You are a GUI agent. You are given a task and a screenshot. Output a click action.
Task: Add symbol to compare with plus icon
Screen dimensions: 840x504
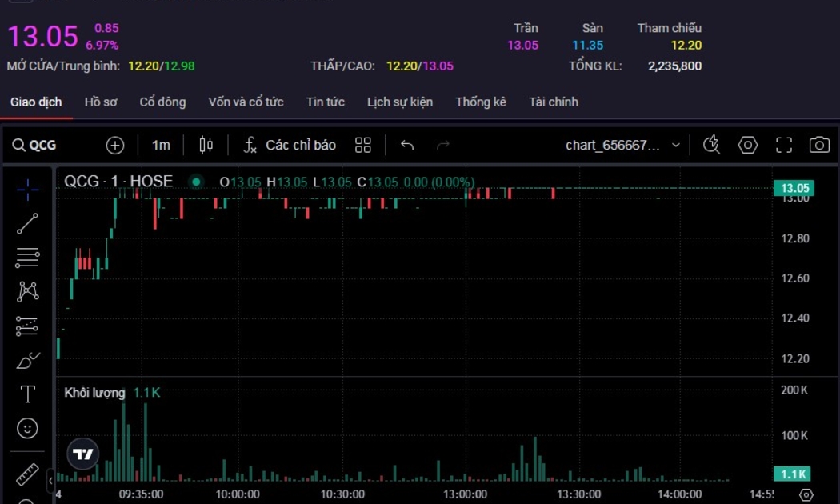(115, 145)
